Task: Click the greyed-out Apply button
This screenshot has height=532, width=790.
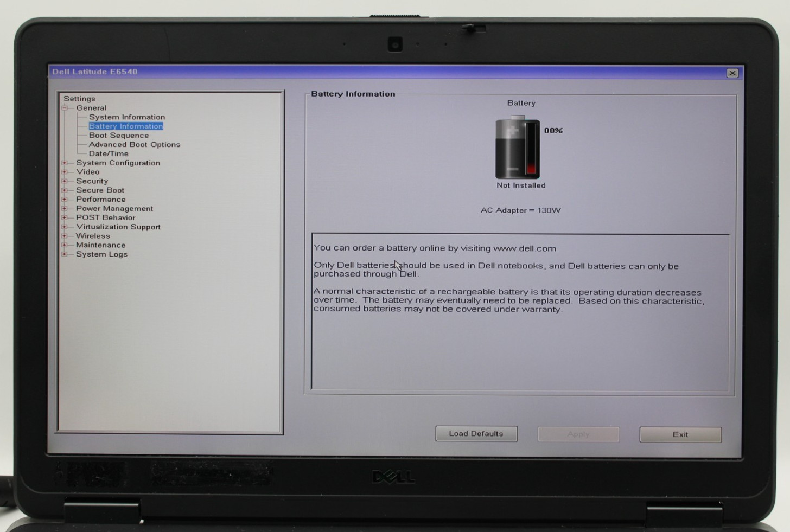Action: [x=578, y=434]
